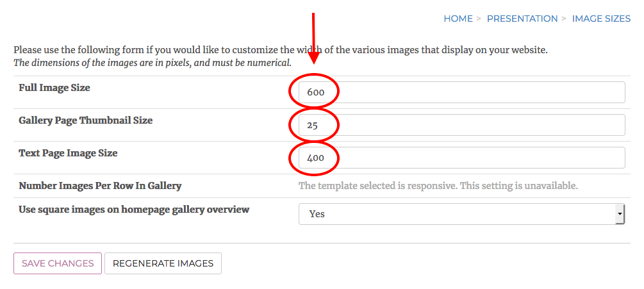Go to the HOME breadcrumb link
This screenshot has width=644, height=289.
click(458, 19)
